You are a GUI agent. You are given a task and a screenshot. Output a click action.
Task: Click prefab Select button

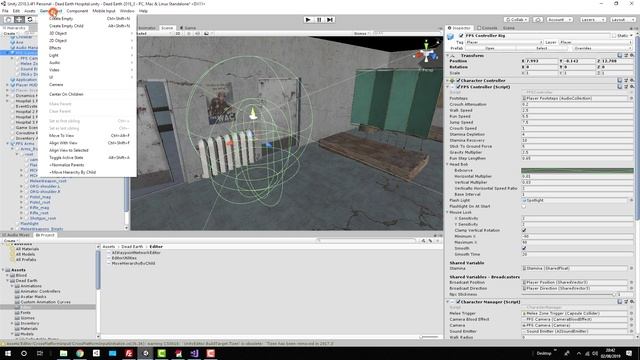pos(542,48)
